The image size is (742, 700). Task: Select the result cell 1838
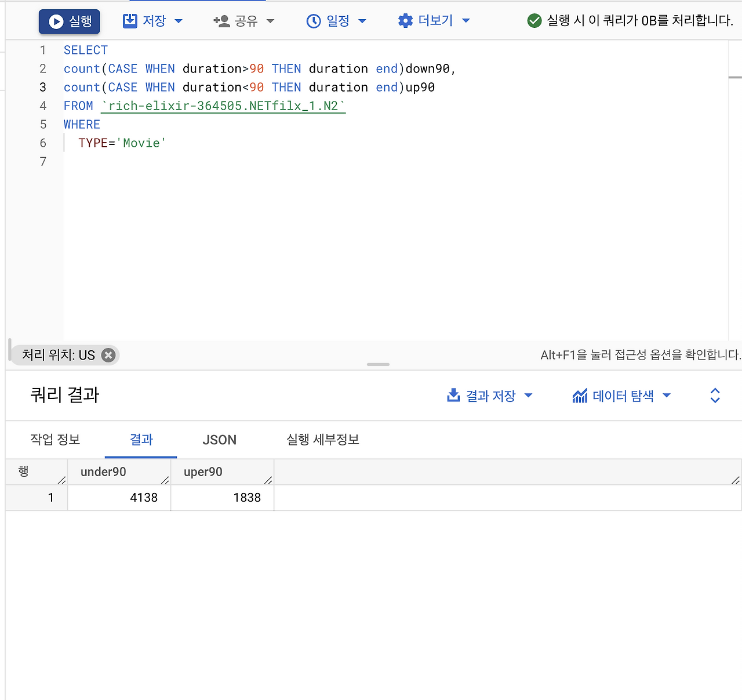click(223, 498)
